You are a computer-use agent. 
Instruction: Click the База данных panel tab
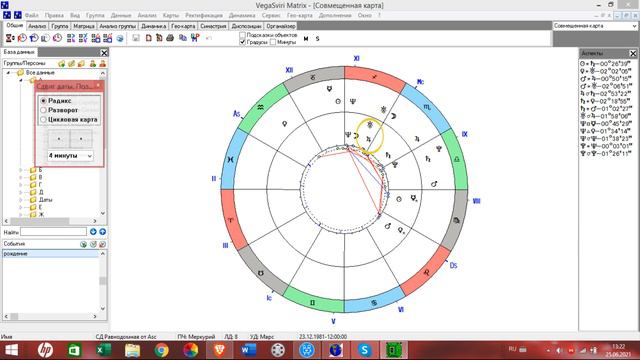[19, 52]
